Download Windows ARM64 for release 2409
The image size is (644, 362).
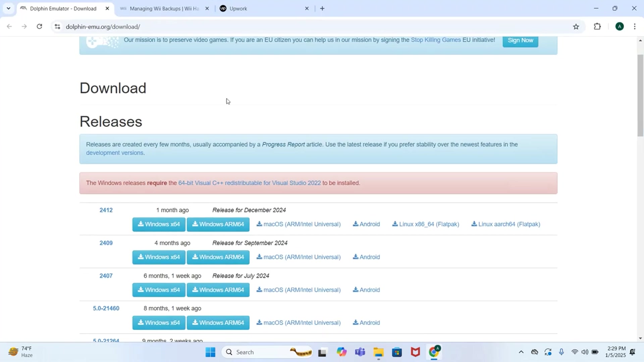[218, 257]
